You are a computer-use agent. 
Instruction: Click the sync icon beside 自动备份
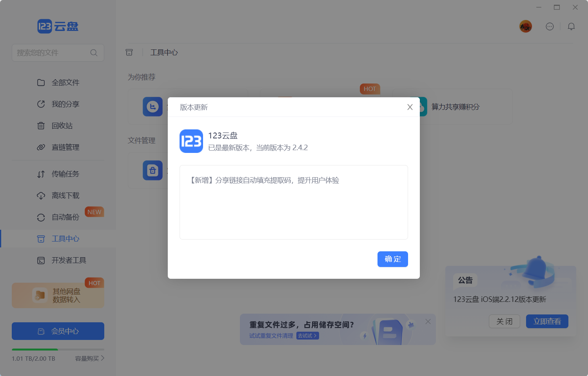(x=41, y=217)
